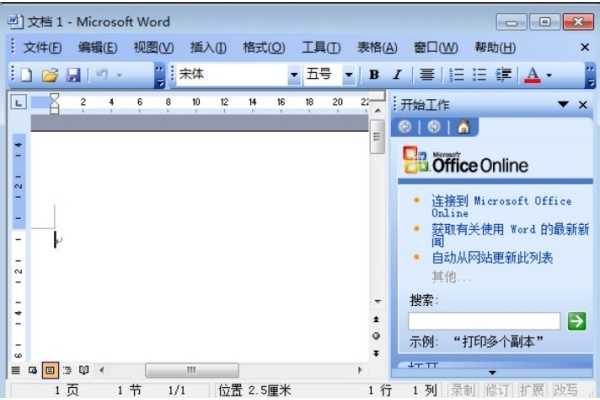Toggle 扩展 selection mode in status bar
The width and height of the screenshot is (600, 400).
(x=531, y=390)
